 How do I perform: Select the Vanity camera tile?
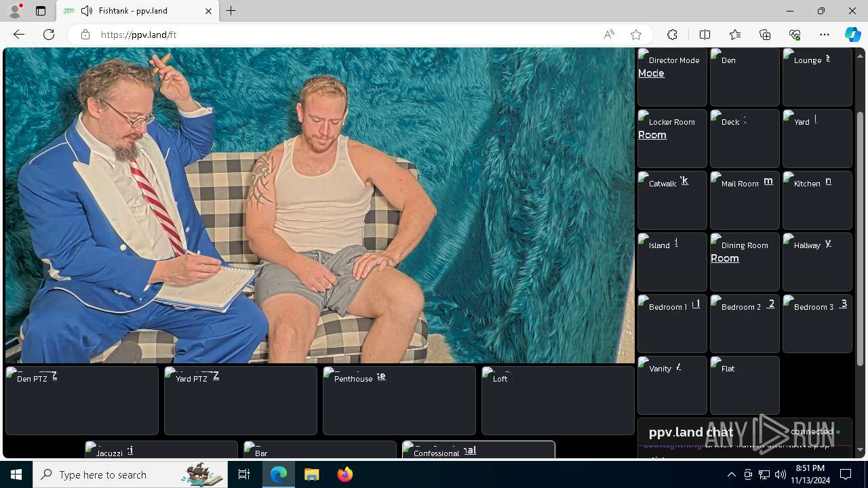pos(672,385)
